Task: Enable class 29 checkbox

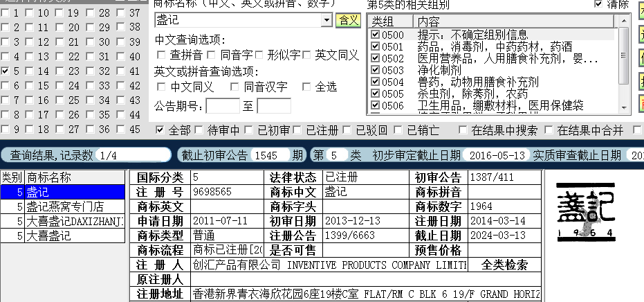Action: click(x=90, y=28)
